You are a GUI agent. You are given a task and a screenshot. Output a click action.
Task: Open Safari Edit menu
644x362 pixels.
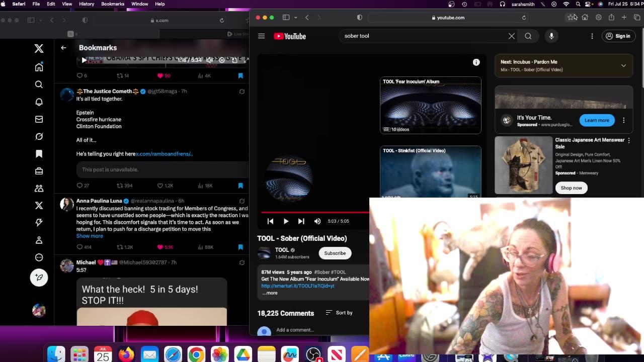tap(51, 4)
